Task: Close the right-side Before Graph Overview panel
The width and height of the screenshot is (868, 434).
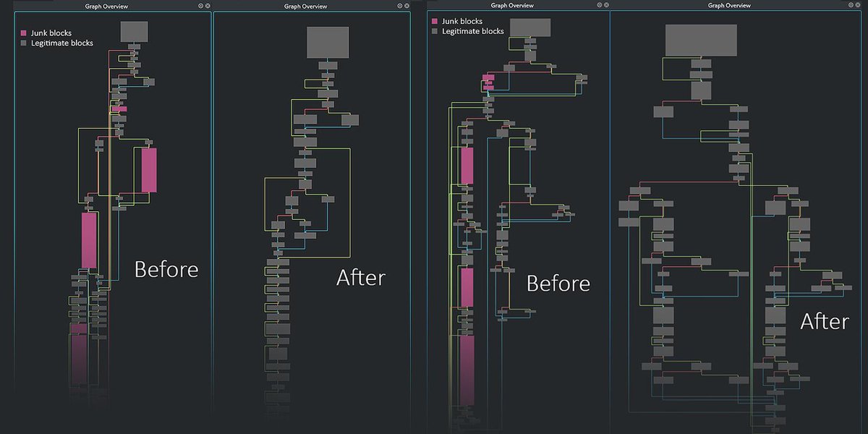Action: click(x=605, y=5)
